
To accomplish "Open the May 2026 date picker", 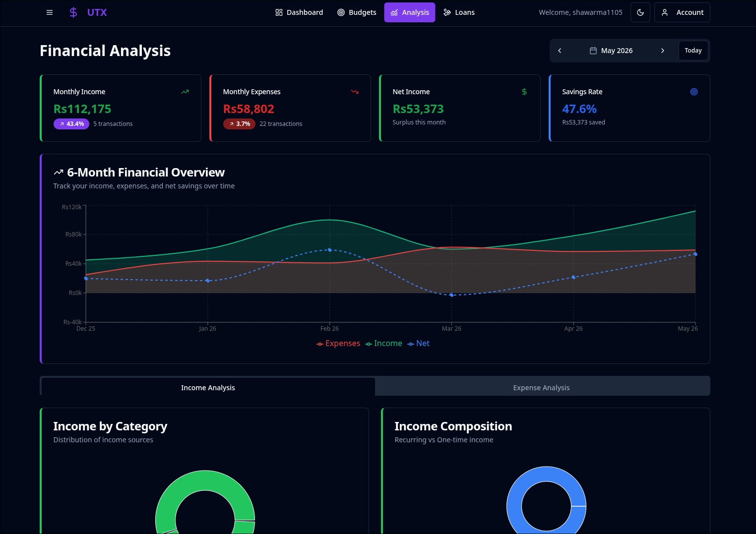I will (x=611, y=51).
